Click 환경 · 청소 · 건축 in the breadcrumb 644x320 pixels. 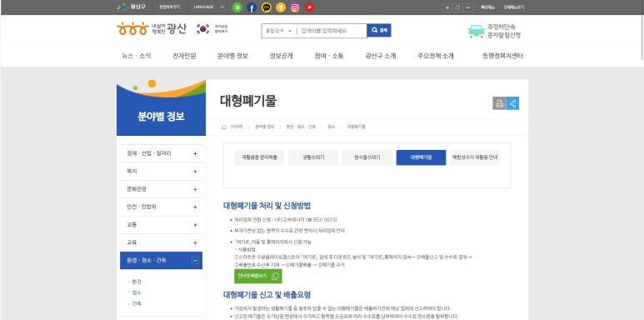[x=301, y=127]
